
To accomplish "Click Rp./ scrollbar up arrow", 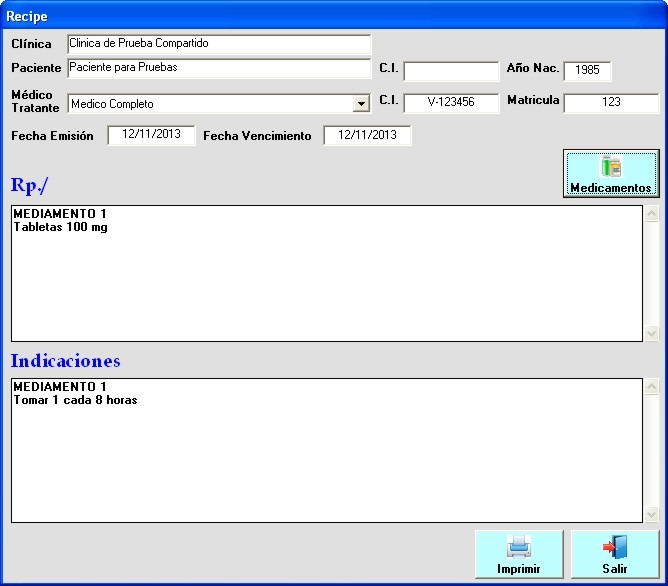I will click(651, 213).
